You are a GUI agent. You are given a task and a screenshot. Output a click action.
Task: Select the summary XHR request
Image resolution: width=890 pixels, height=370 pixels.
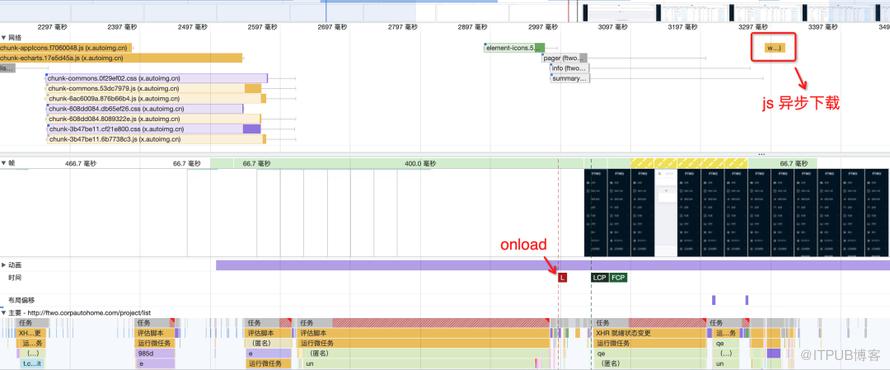point(570,78)
